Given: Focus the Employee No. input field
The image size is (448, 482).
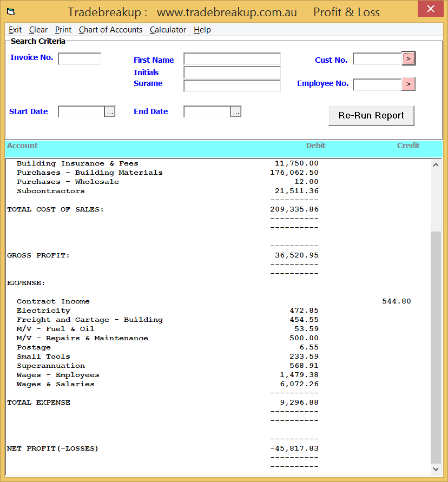Looking at the screenshot, I should (377, 84).
